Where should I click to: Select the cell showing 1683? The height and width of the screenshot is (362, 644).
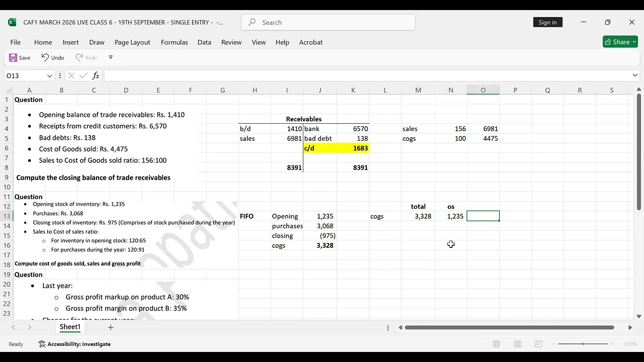(x=353, y=148)
